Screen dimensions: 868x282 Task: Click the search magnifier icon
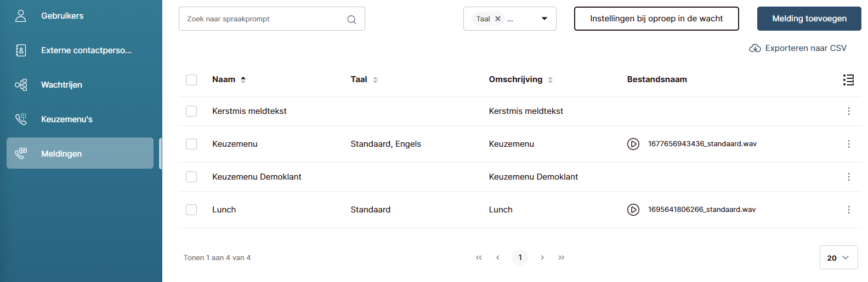(351, 19)
